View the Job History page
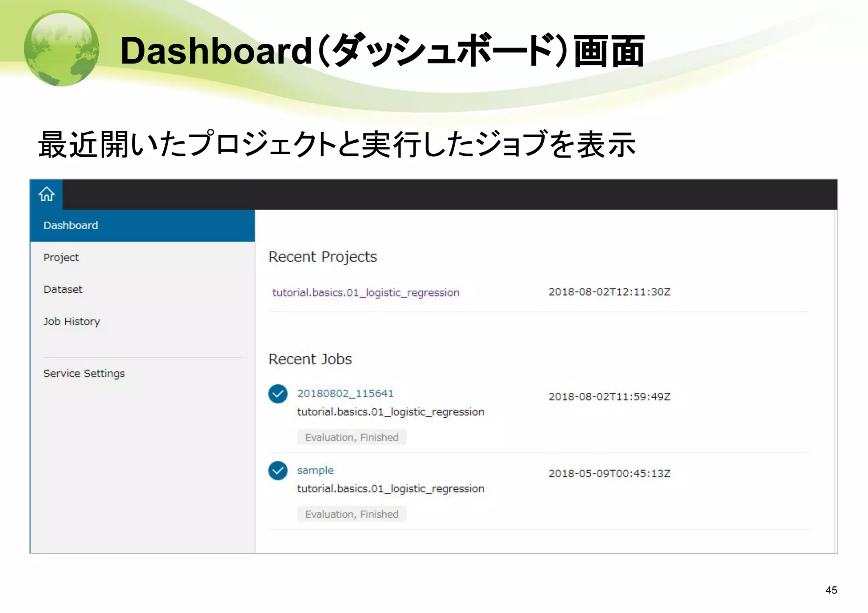This screenshot has height=613, width=868. (72, 322)
